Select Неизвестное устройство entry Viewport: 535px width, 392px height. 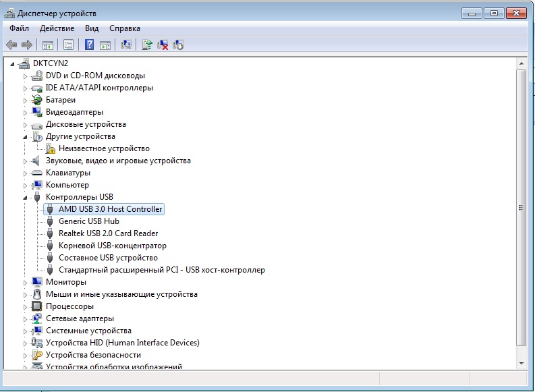[104, 148]
